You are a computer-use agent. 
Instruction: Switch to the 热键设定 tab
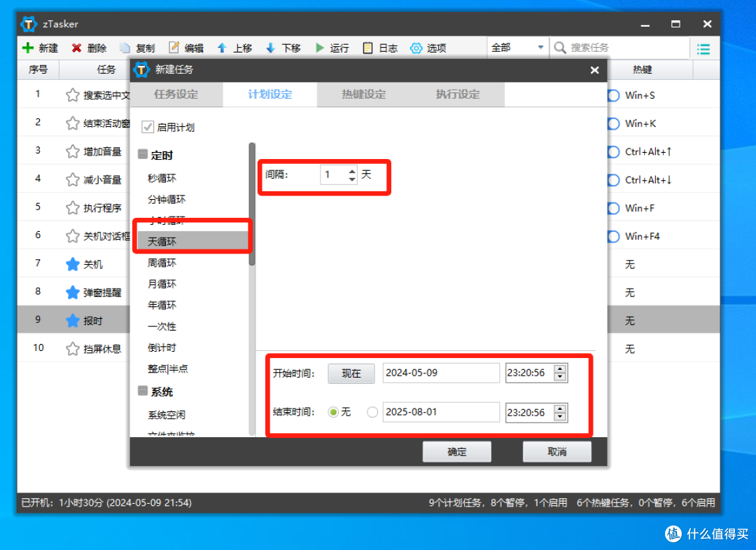364,95
